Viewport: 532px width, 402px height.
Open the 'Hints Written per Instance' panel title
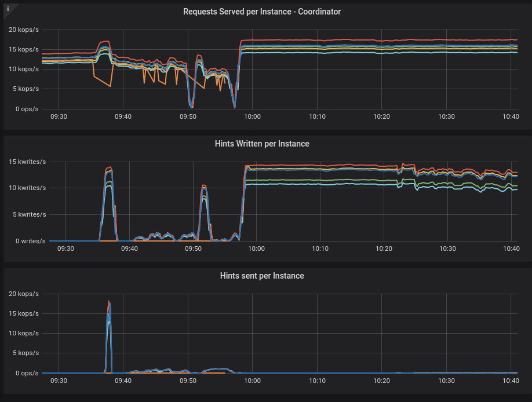pos(262,144)
